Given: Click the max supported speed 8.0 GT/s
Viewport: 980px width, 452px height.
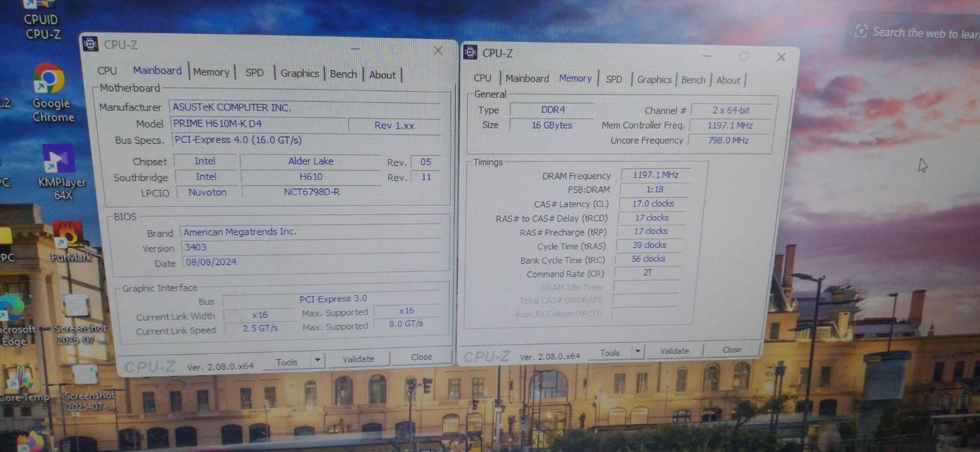Looking at the screenshot, I should 406,323.
